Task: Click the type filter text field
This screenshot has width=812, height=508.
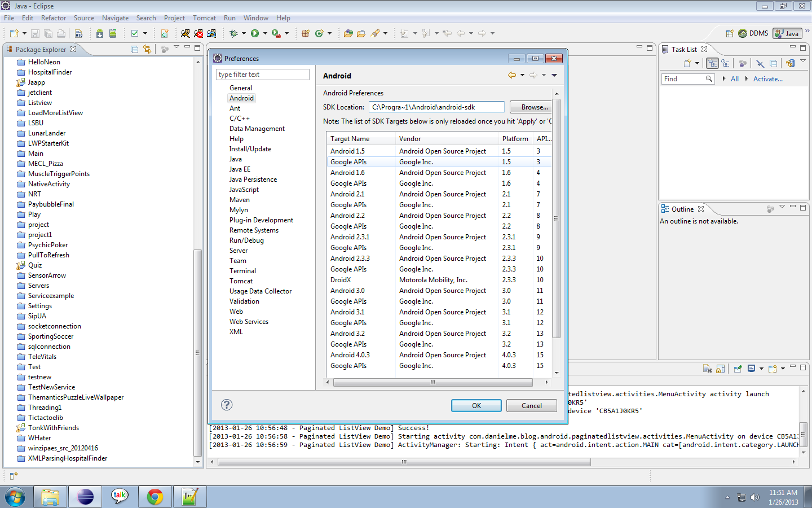Action: pos(263,75)
